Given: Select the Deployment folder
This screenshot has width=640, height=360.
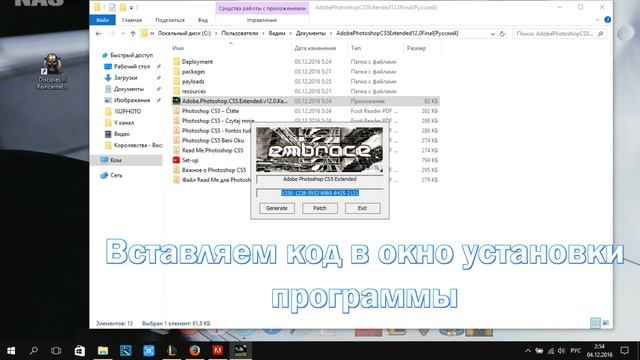Looking at the screenshot, I should pos(197,62).
